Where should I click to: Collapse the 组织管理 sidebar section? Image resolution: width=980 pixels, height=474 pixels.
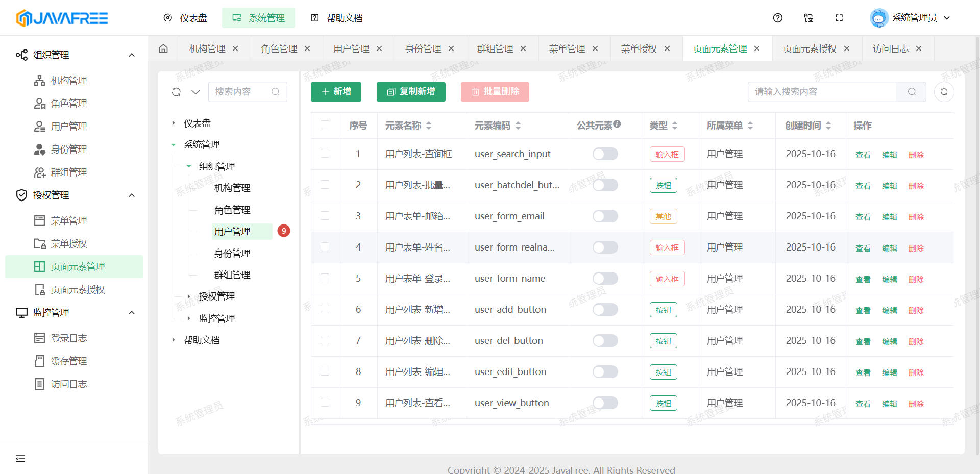[132, 55]
